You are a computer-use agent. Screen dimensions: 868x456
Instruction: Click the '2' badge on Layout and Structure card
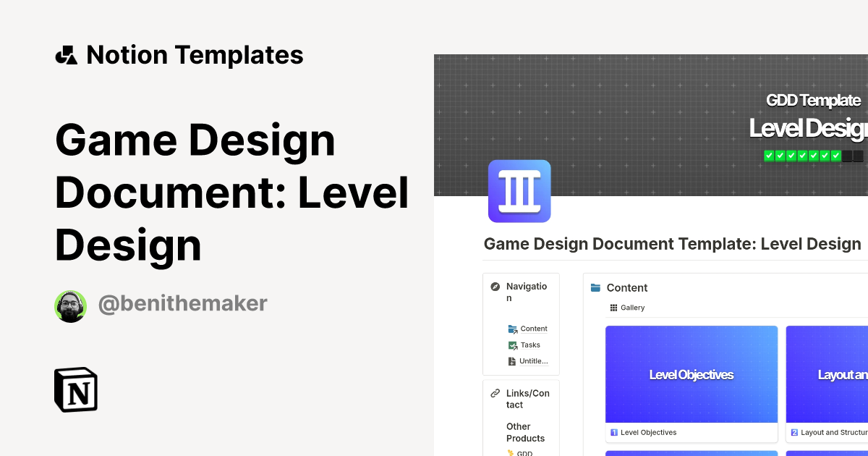pyautogui.click(x=794, y=432)
